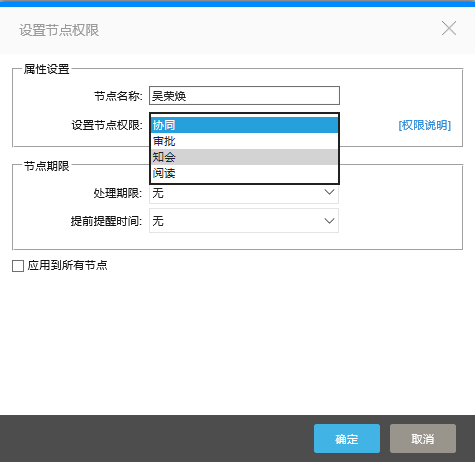Choose 审批 from the dropdown list

(x=244, y=141)
